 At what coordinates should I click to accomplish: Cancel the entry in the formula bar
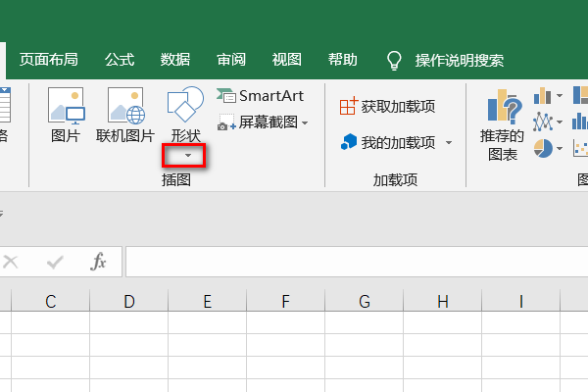[11, 262]
